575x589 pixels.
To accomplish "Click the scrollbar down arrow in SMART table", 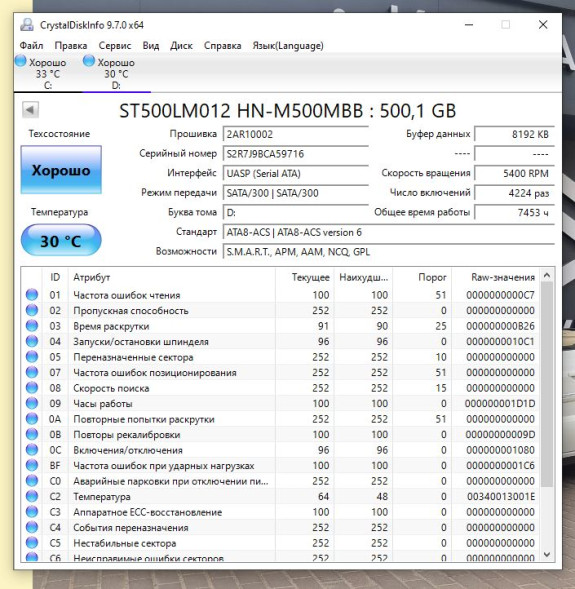I will [547, 554].
